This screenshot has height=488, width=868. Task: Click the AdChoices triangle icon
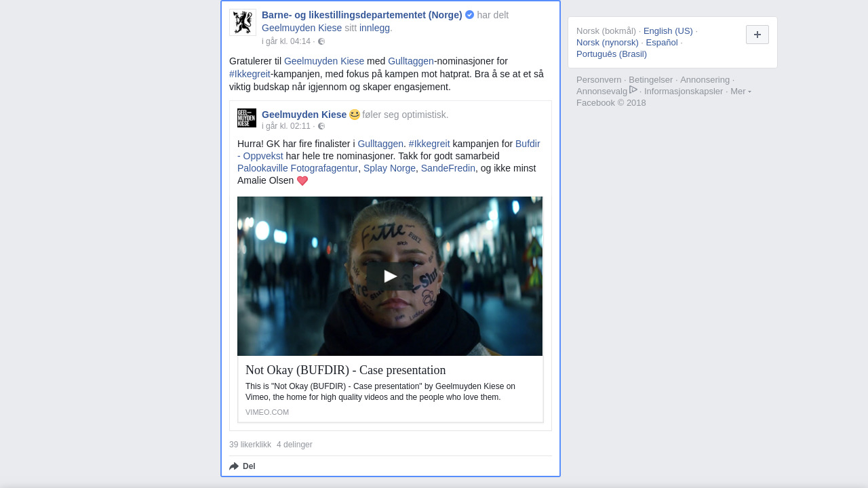click(633, 90)
